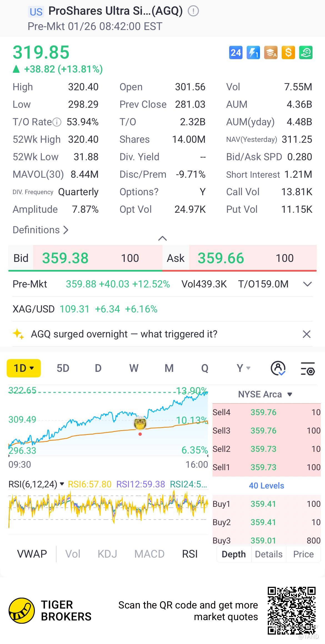Collapse the quote details with up chevron
Image resolution: width=325 pixels, height=644 pixels.
click(162, 238)
